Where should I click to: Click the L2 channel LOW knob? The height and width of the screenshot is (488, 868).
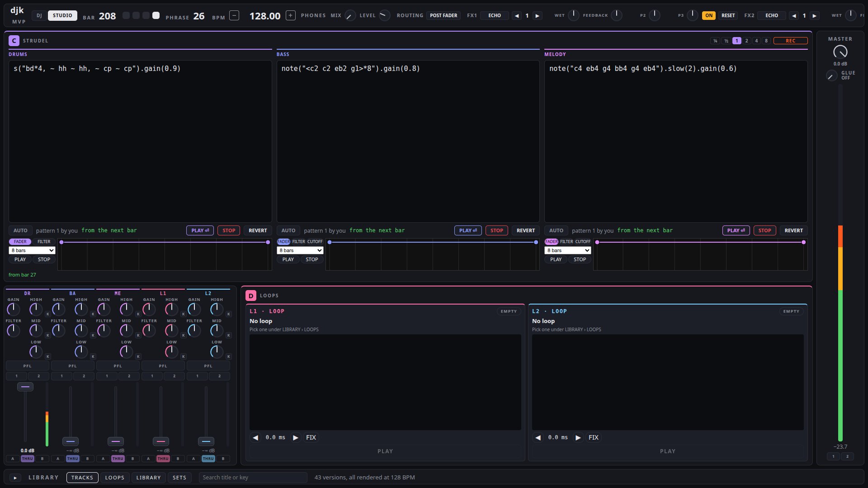(x=217, y=352)
